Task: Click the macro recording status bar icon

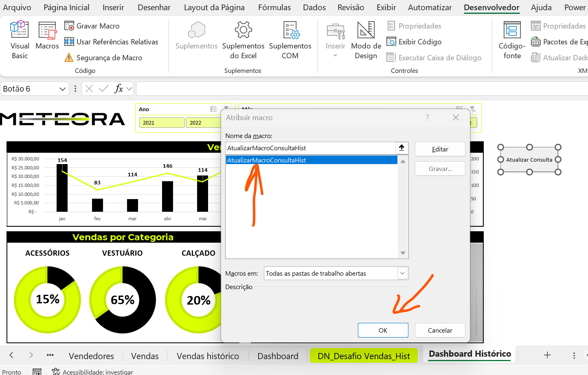Action: [x=37, y=371]
